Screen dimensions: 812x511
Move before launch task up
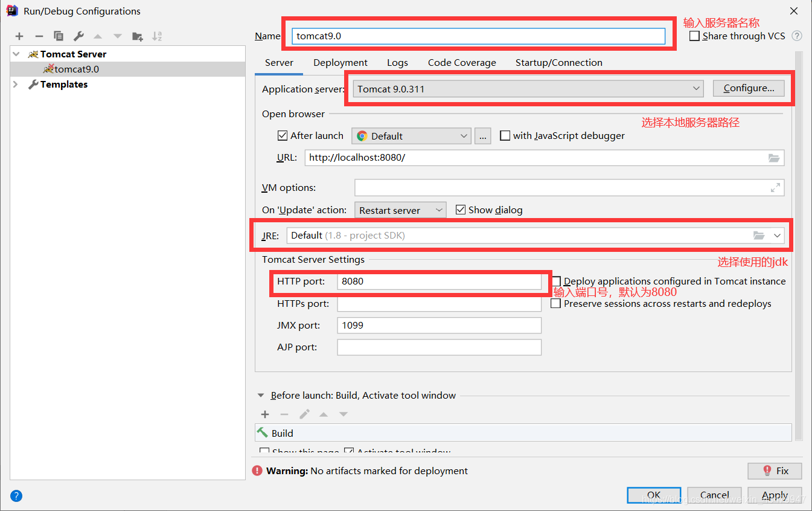(x=324, y=414)
